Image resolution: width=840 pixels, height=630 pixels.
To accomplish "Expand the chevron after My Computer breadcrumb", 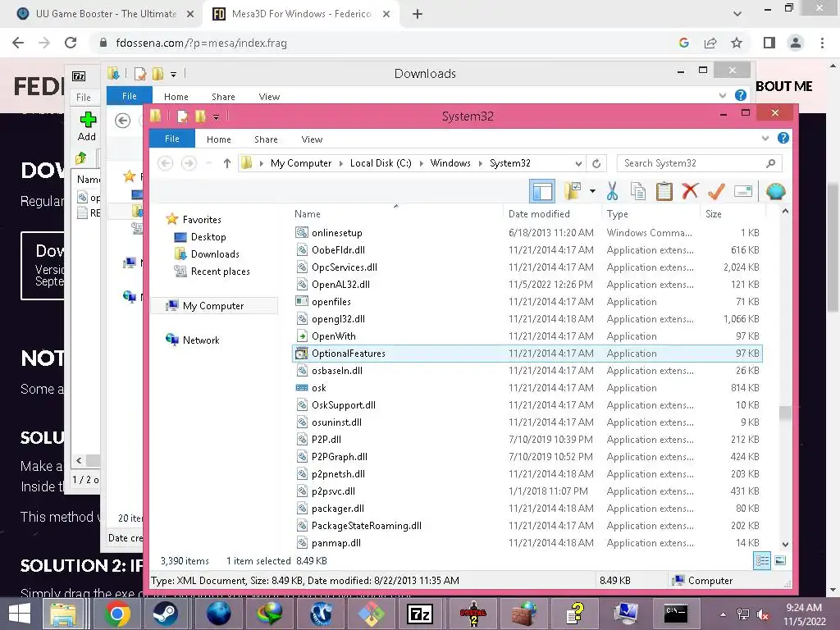I will pos(340,163).
